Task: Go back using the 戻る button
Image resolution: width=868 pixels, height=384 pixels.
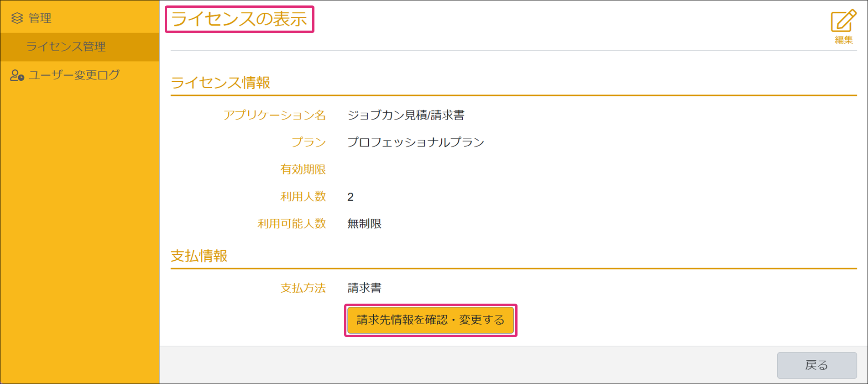Action: [816, 365]
